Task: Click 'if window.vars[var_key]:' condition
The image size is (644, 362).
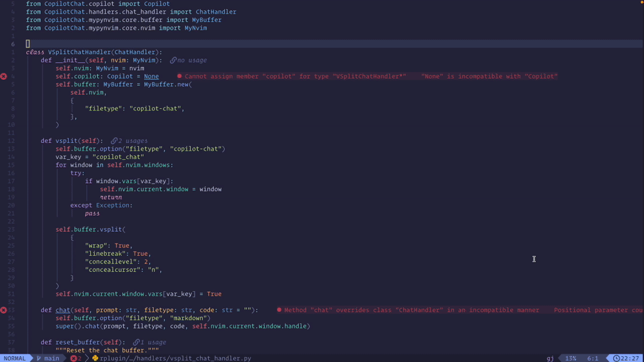Action: 129,181
